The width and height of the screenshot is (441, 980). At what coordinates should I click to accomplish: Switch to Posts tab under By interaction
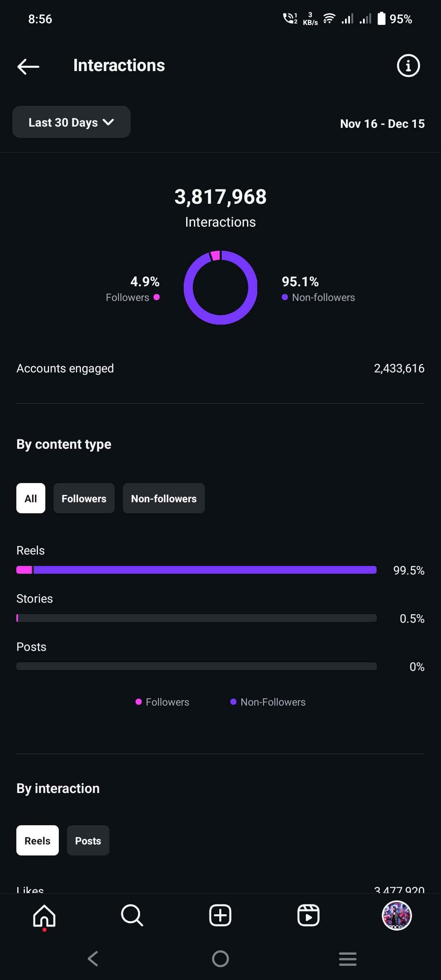pyautogui.click(x=88, y=840)
